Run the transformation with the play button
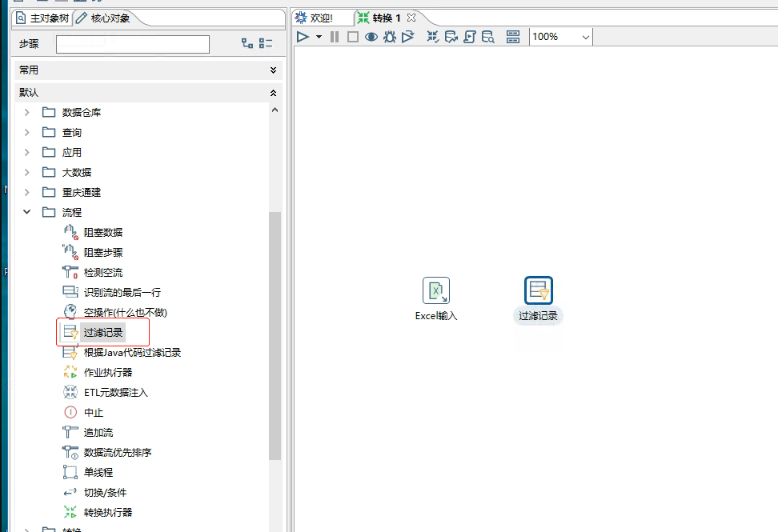 click(303, 37)
